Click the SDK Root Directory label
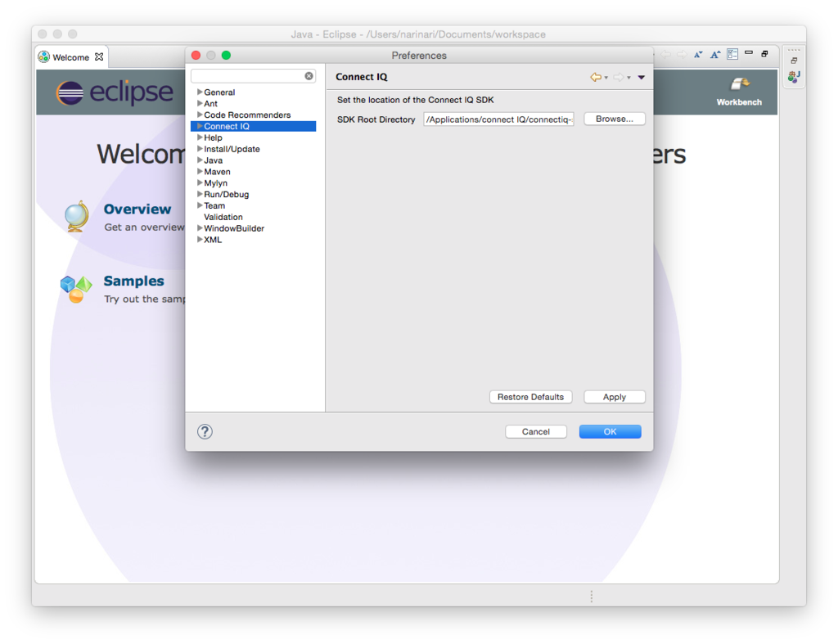The width and height of the screenshot is (838, 644). tap(376, 119)
